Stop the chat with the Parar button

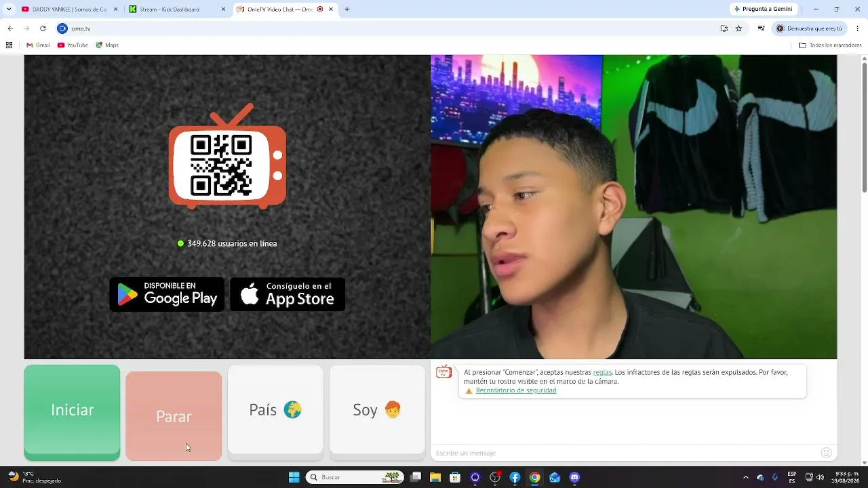(174, 416)
